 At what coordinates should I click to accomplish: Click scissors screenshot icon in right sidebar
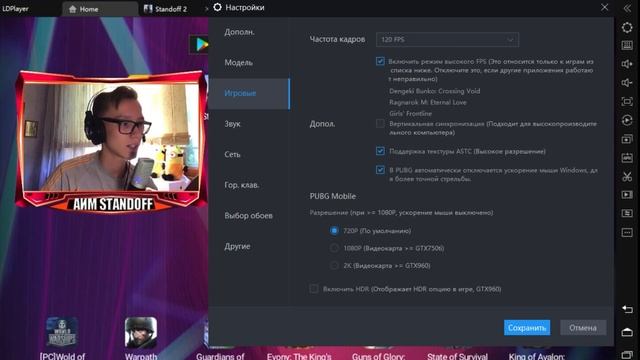(x=627, y=176)
